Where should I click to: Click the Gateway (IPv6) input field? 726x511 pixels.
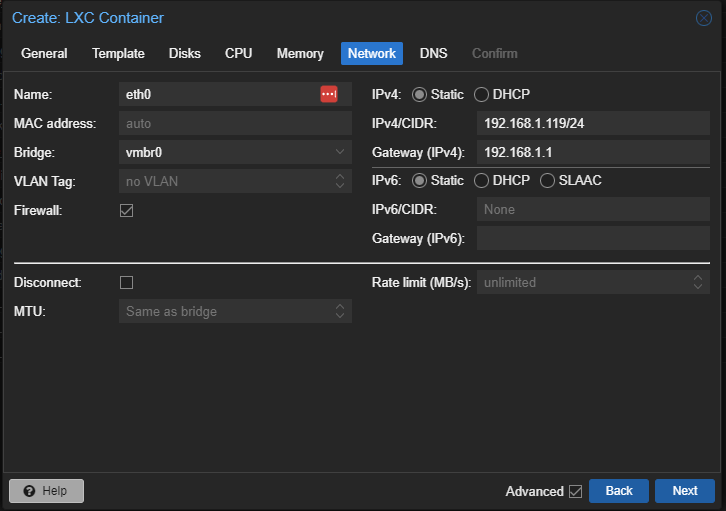[593, 238]
